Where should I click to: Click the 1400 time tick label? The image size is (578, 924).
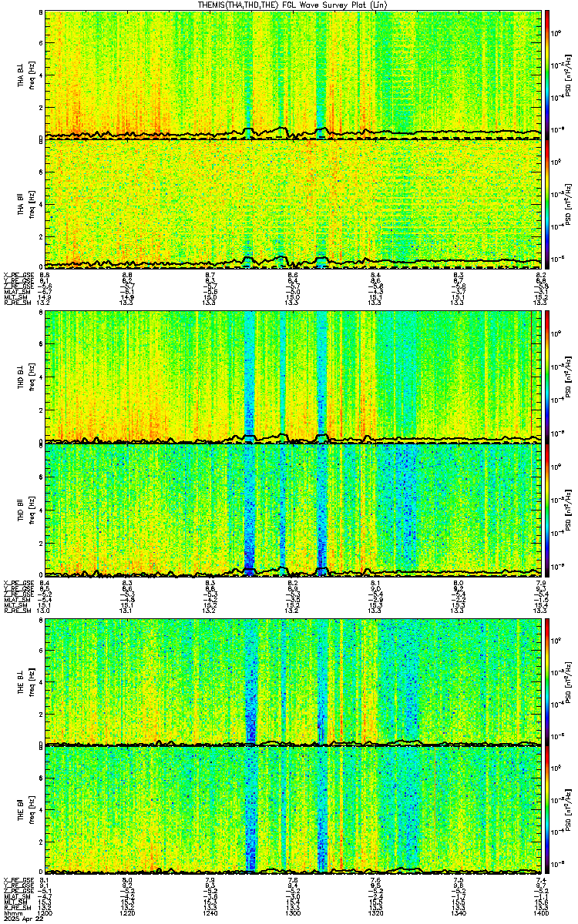coord(541,914)
